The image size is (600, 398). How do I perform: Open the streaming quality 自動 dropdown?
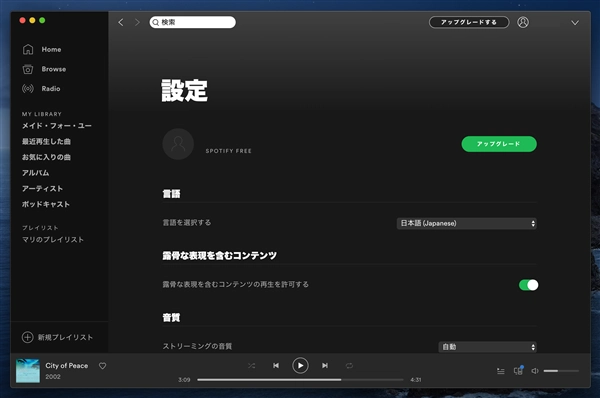click(x=488, y=347)
